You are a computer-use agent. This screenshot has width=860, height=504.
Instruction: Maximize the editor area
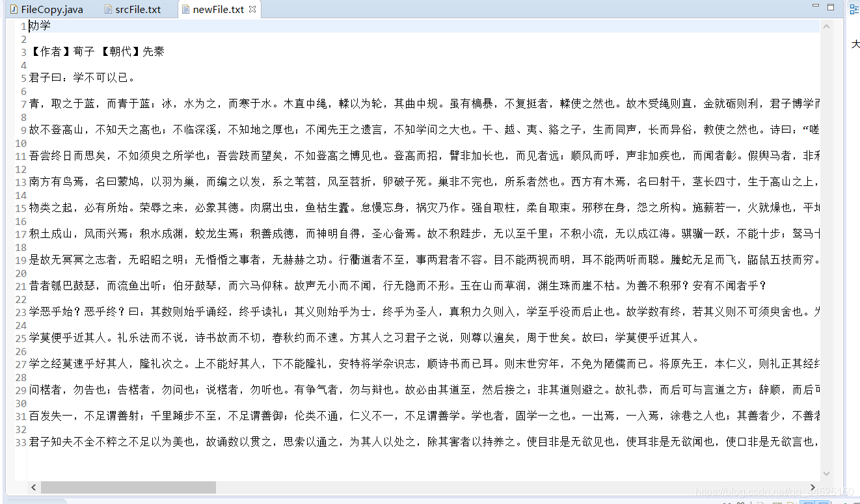(x=831, y=7)
